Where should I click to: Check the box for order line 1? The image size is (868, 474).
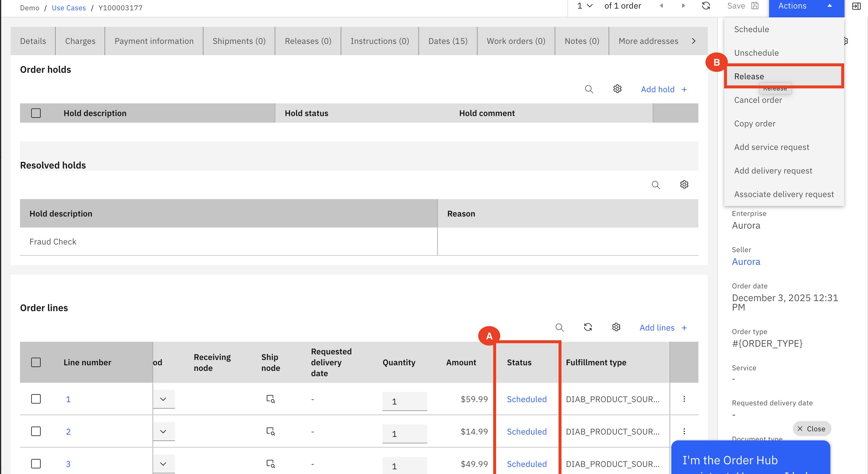(36, 399)
